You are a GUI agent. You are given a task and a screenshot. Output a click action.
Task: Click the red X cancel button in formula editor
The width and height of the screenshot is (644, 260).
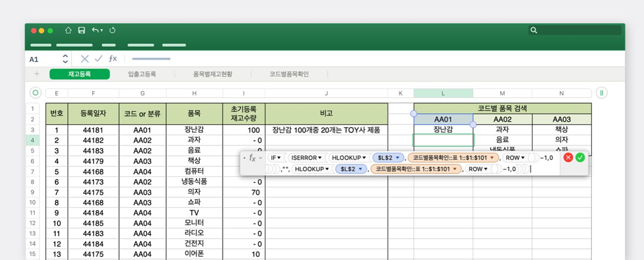tap(568, 157)
